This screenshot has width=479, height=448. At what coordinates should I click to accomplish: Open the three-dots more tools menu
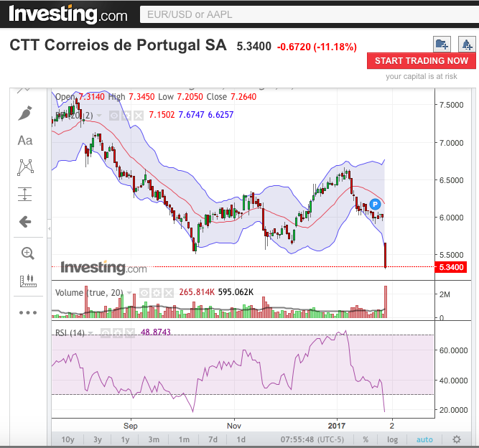28,312
